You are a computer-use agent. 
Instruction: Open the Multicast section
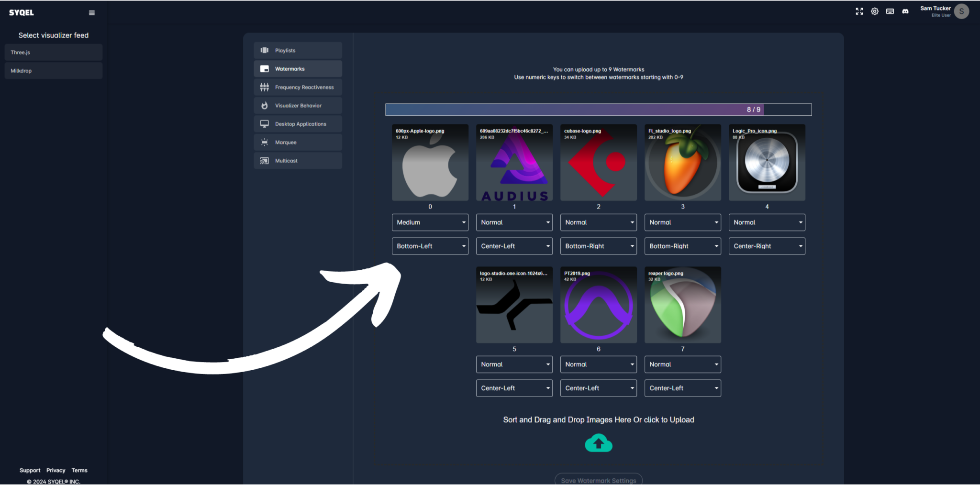click(298, 160)
